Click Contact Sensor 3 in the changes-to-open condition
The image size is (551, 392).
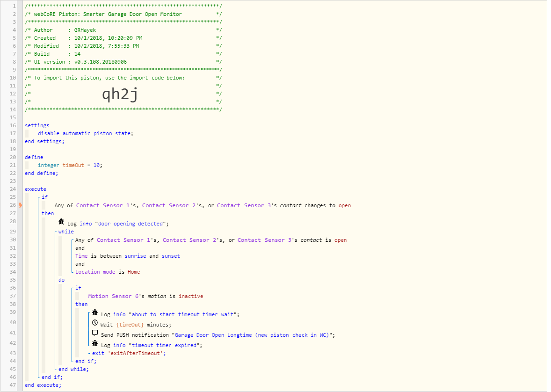click(244, 206)
